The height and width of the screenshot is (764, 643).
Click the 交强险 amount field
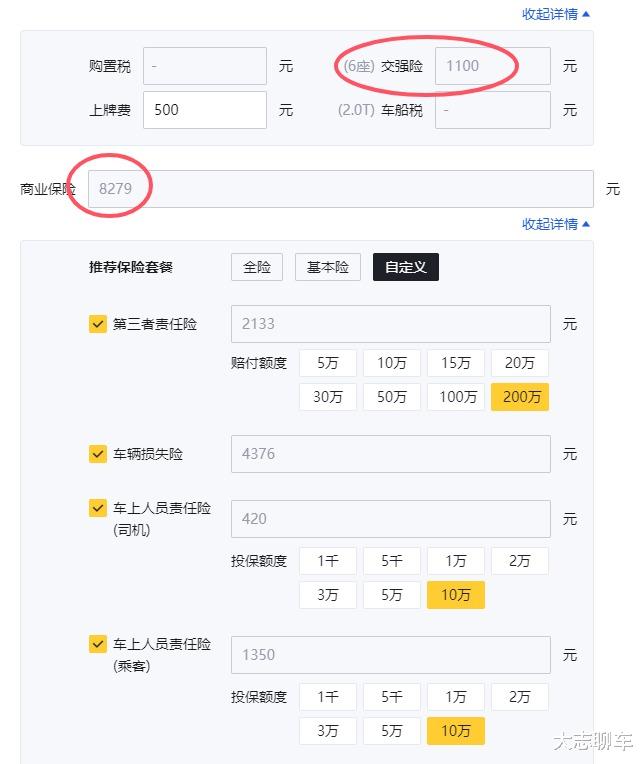tap(492, 66)
